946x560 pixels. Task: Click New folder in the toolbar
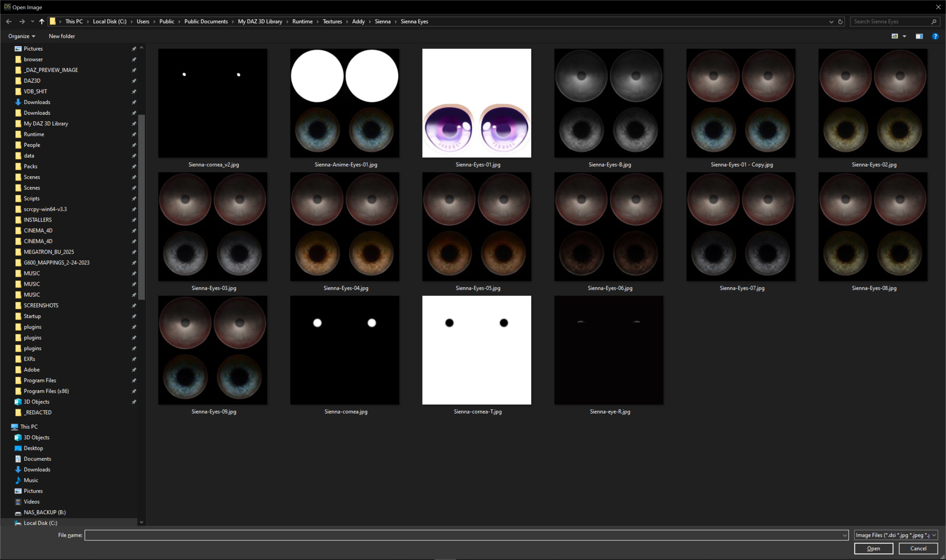pyautogui.click(x=62, y=36)
